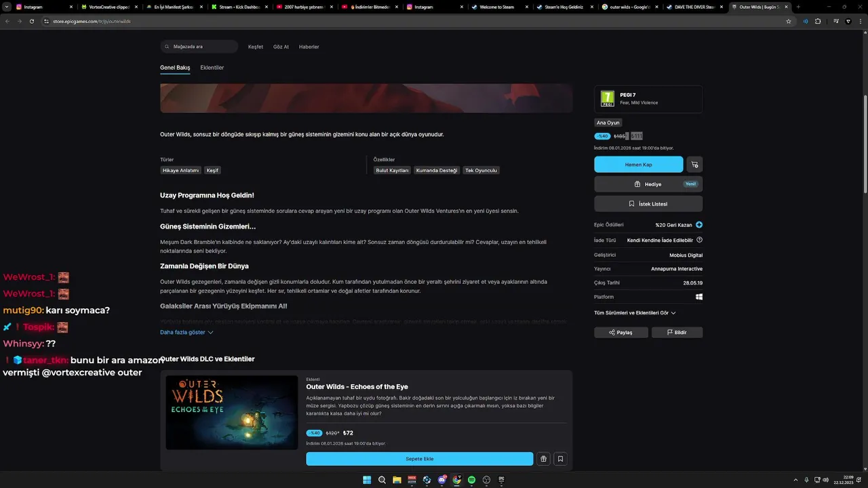Add Outer Wilds to cart via cart icon
868x488 pixels.
[694, 165]
